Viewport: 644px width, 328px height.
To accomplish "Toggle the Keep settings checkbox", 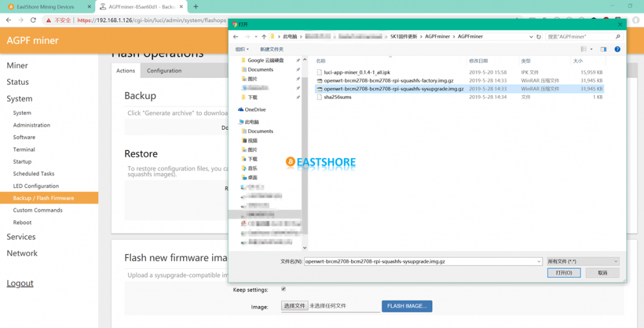I will tap(284, 289).
